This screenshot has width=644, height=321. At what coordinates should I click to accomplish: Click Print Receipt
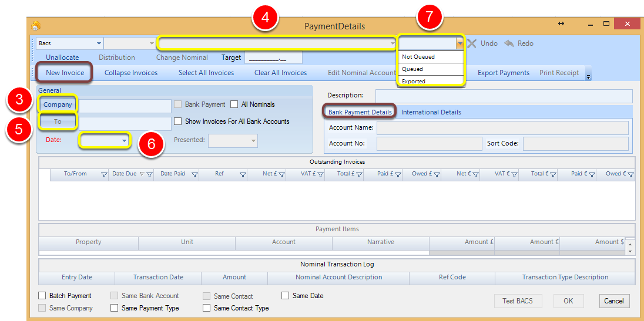pos(559,73)
